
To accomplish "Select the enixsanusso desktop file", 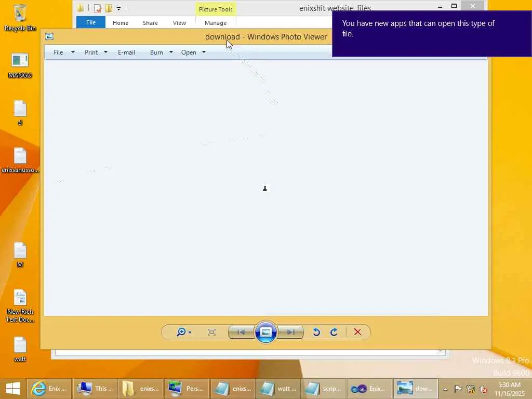I will point(20,160).
